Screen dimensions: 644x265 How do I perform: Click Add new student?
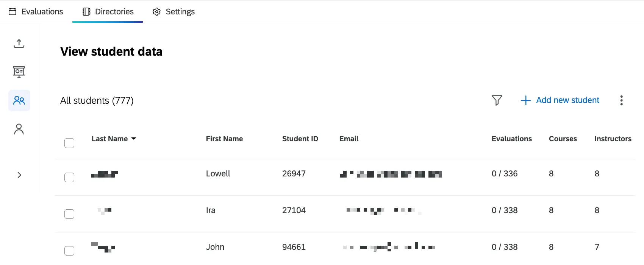560,100
